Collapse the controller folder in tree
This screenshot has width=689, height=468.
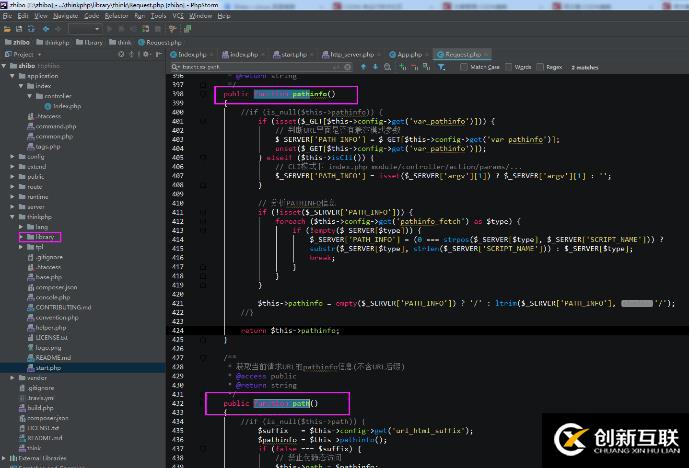click(30, 96)
